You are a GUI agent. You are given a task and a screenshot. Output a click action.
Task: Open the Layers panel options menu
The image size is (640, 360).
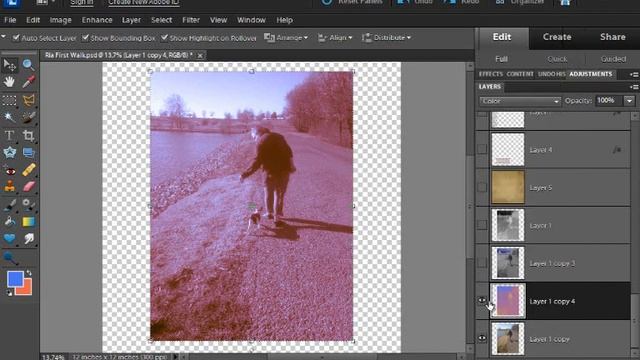coord(634,87)
